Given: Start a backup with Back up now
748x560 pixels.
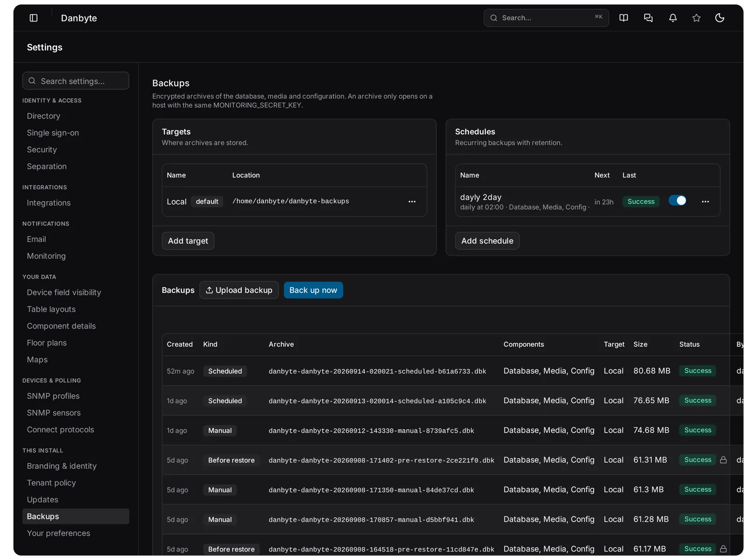Looking at the screenshot, I should point(313,290).
